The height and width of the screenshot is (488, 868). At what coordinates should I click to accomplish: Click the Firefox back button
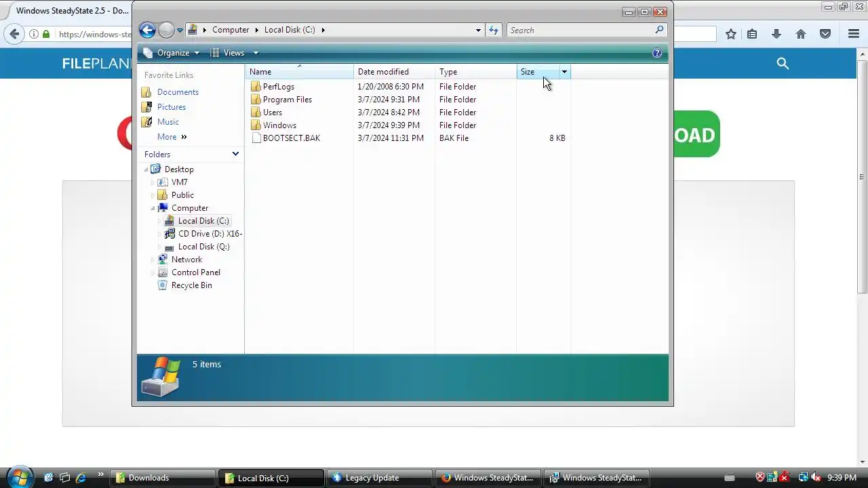click(x=15, y=34)
